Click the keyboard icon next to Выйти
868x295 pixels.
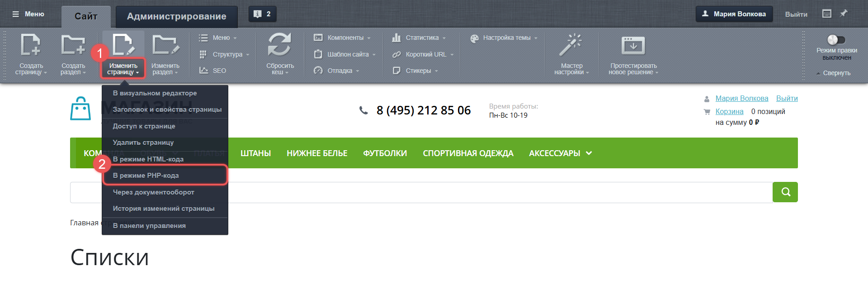click(827, 14)
